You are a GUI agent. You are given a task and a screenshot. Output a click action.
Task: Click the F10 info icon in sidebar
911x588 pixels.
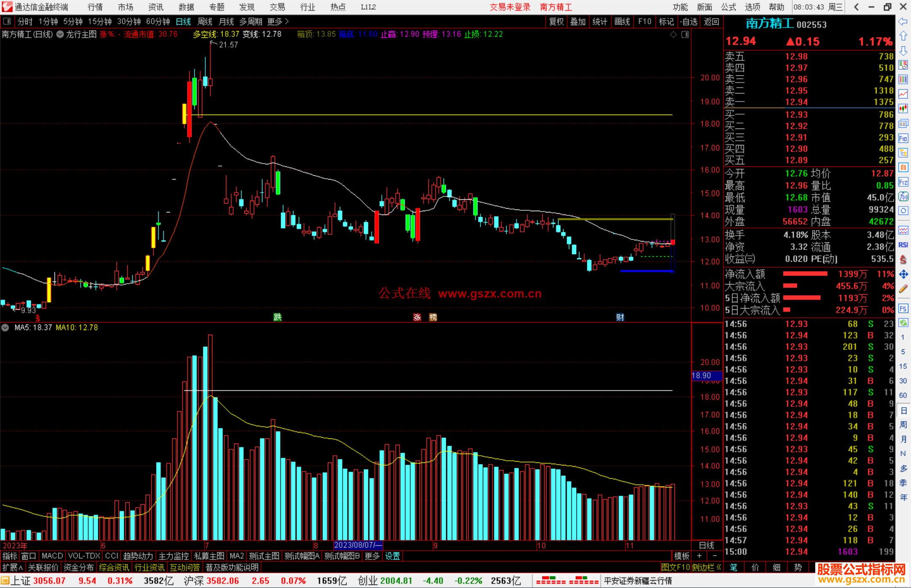point(903,138)
